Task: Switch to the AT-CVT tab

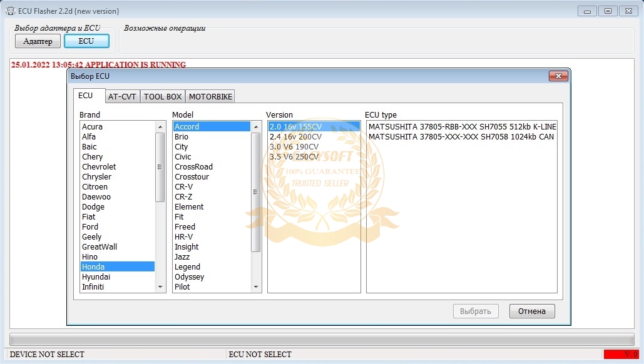Action: (122, 96)
